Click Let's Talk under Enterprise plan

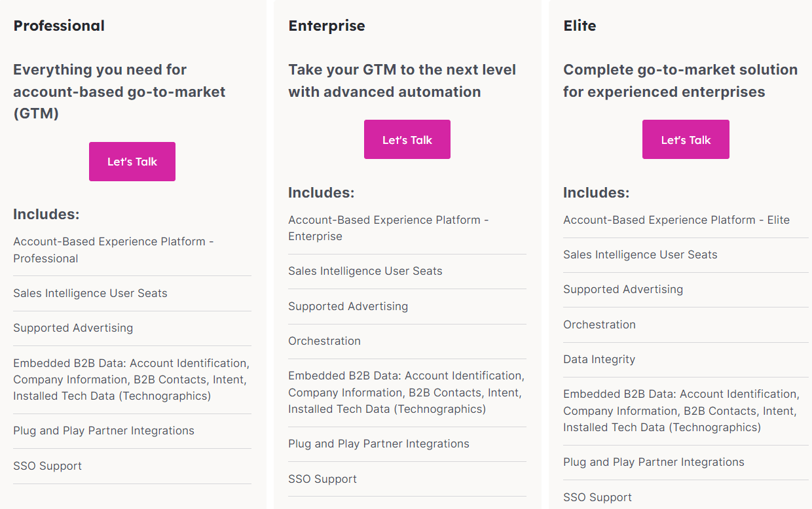click(x=407, y=139)
